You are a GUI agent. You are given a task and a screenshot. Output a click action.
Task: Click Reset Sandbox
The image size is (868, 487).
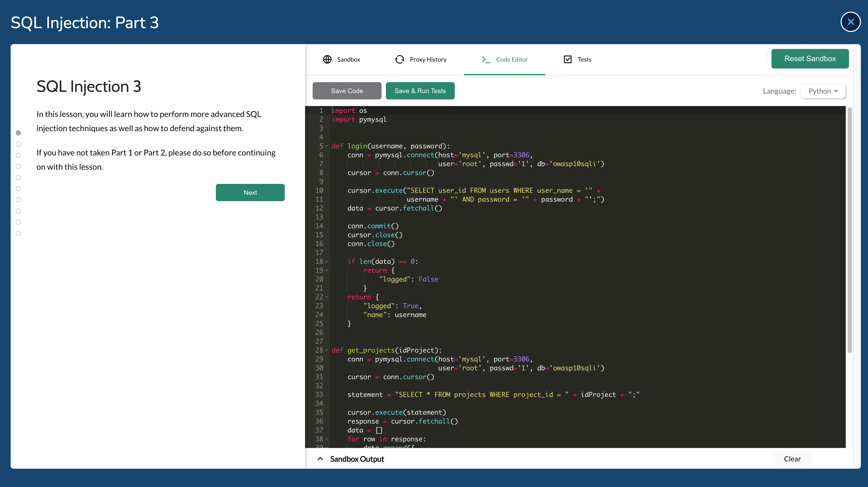click(x=810, y=59)
